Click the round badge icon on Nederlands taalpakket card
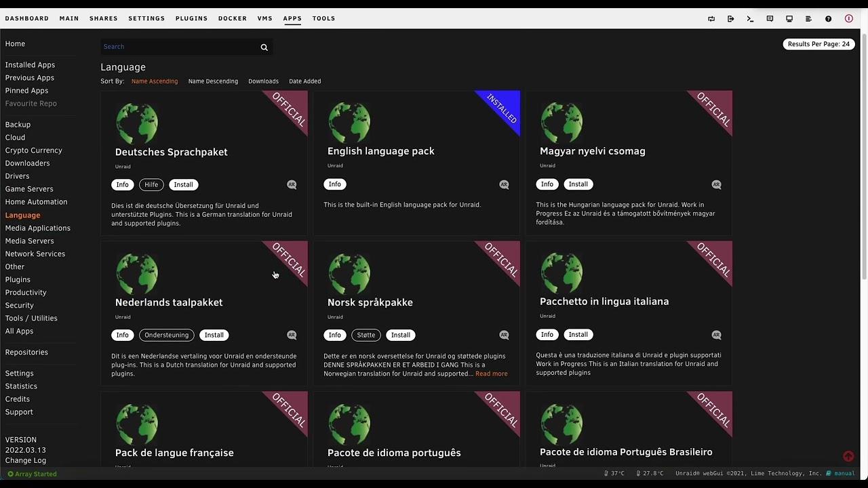The height and width of the screenshot is (488, 868). (292, 335)
